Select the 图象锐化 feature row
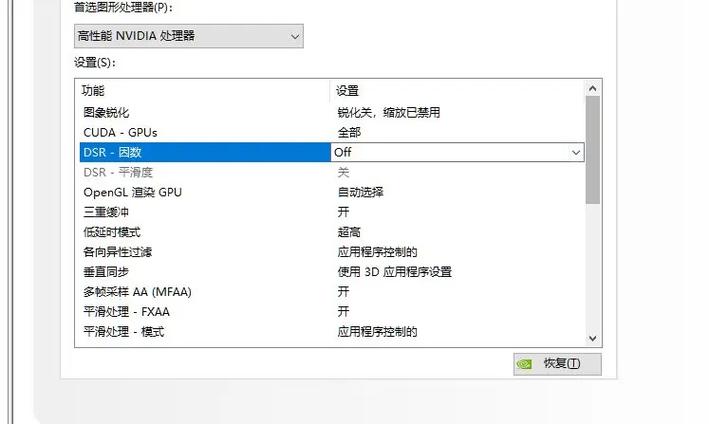This screenshot has width=709, height=424. coord(107,112)
